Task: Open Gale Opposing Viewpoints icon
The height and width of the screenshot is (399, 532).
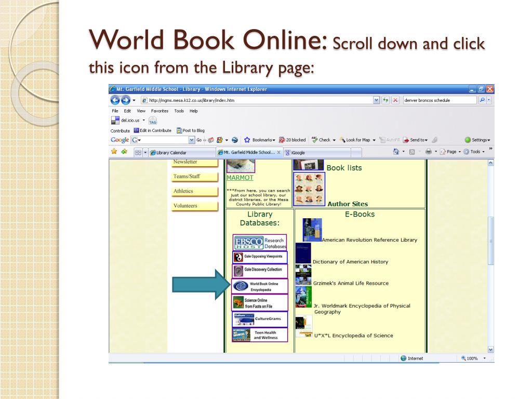Action: point(260,257)
